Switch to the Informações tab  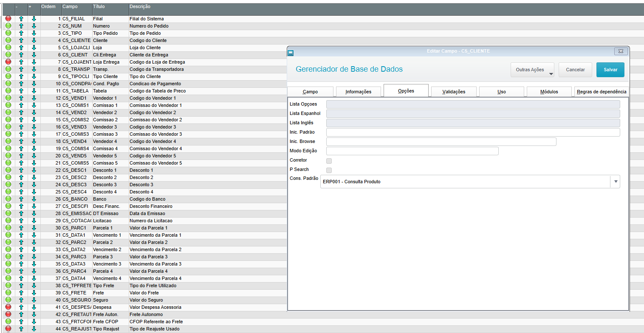coord(358,92)
